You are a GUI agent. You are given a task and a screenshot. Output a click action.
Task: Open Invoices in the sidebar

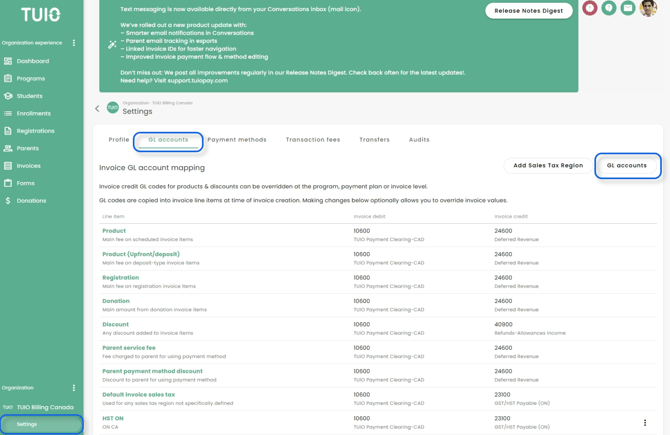(x=28, y=166)
